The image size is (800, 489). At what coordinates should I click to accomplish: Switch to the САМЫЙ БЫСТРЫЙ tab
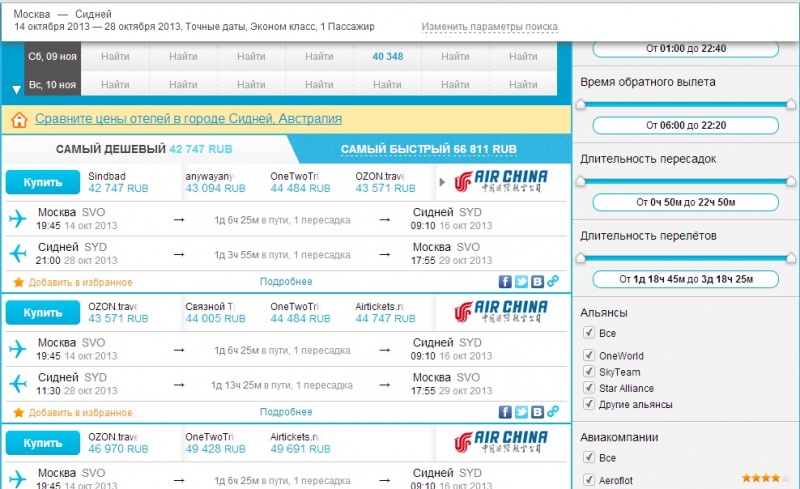tap(428, 149)
